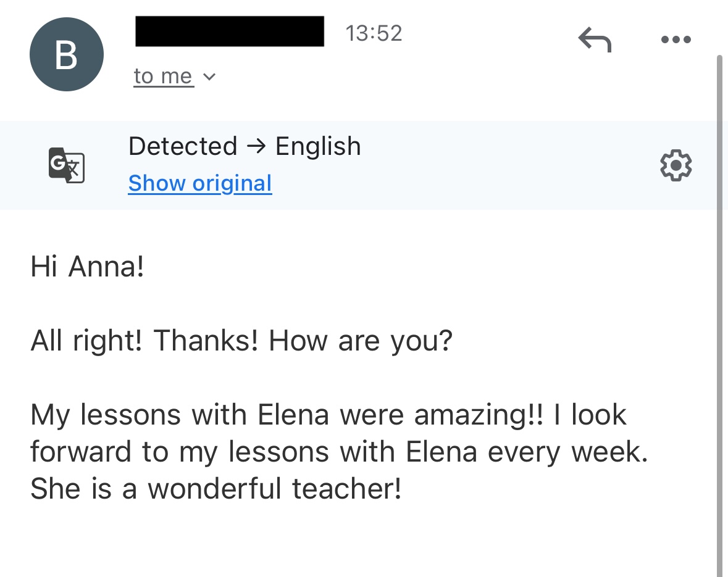
Task: Click the vertical scrollbar of the email
Action: [x=719, y=309]
